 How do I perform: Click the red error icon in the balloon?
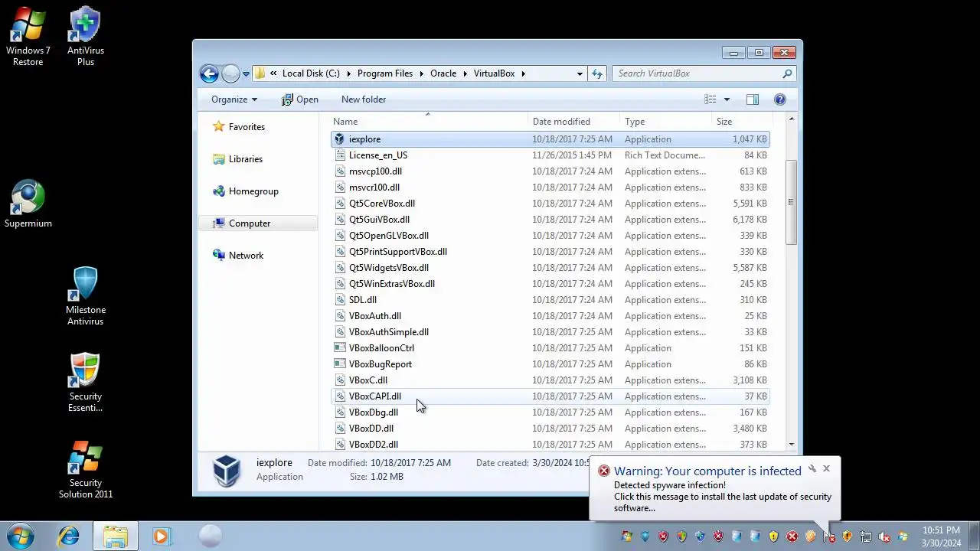coord(604,471)
